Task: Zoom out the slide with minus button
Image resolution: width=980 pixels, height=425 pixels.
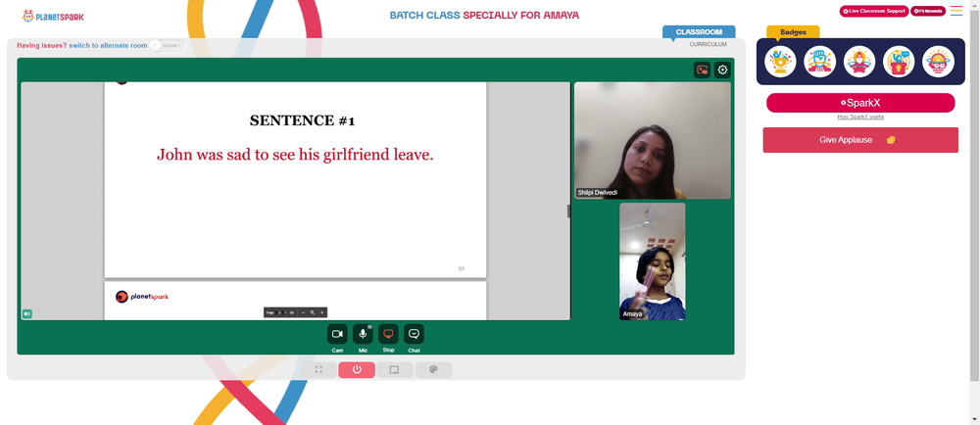Action: (x=303, y=312)
